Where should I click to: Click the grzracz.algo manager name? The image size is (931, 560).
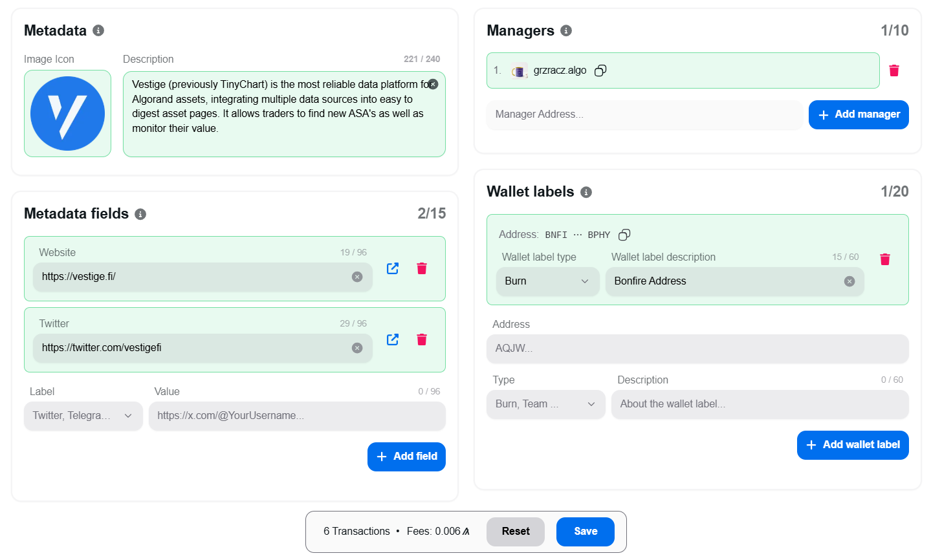click(x=560, y=70)
